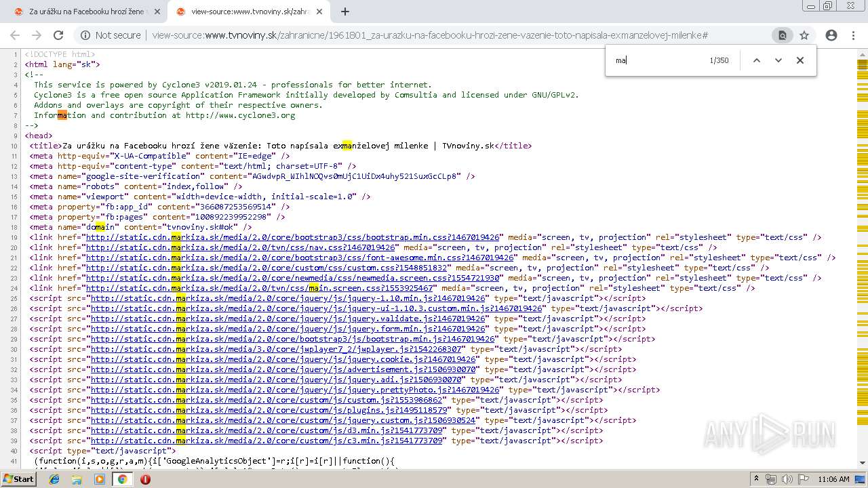Viewport: 868px width, 488px height.
Task: Reload the view-source page
Action: (x=58, y=35)
